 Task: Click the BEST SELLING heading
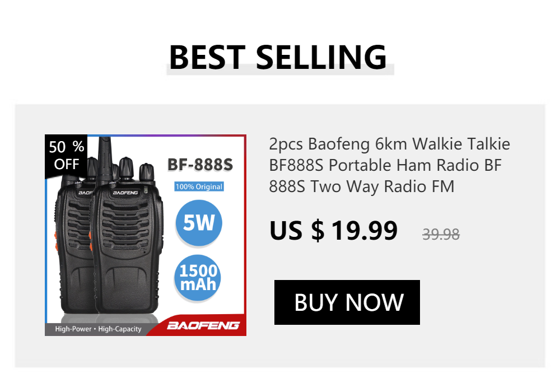(x=278, y=57)
